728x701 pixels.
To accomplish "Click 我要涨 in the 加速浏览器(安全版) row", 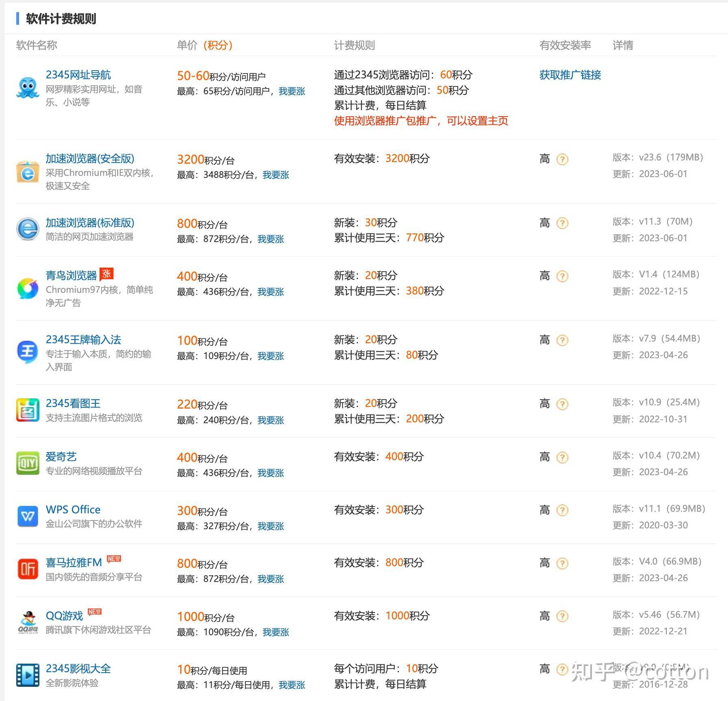I will (x=276, y=175).
